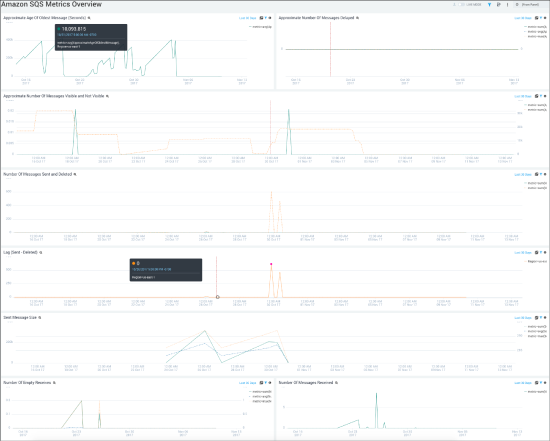The image size is (550, 441).
Task: Open options dot on Lag panel
Action: point(545,253)
